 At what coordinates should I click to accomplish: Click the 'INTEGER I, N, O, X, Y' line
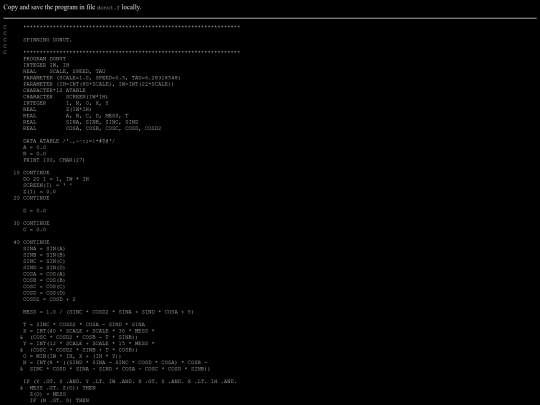click(x=66, y=103)
